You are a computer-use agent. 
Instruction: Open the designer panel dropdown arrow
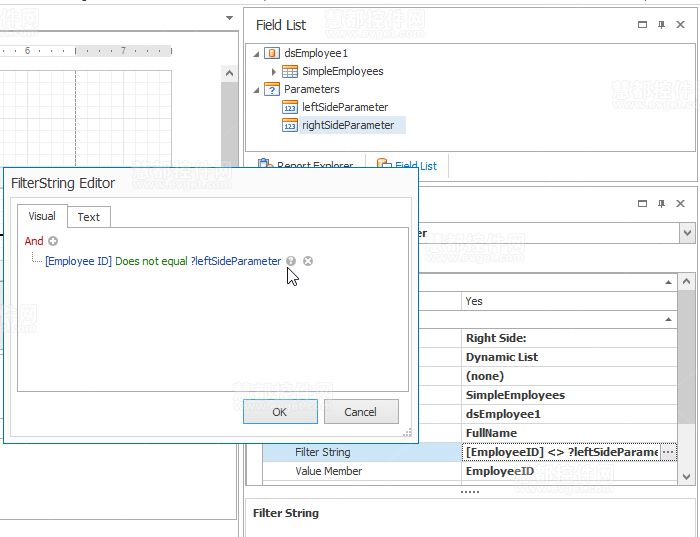click(x=229, y=18)
